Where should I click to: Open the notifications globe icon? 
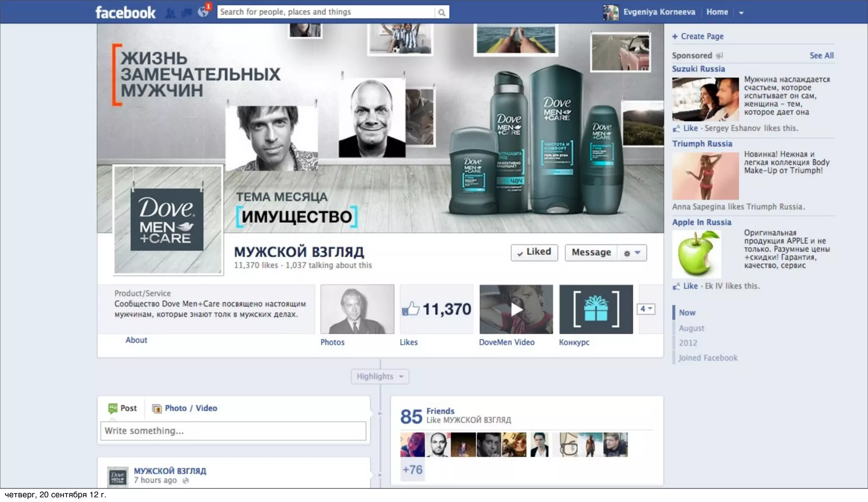tap(203, 12)
